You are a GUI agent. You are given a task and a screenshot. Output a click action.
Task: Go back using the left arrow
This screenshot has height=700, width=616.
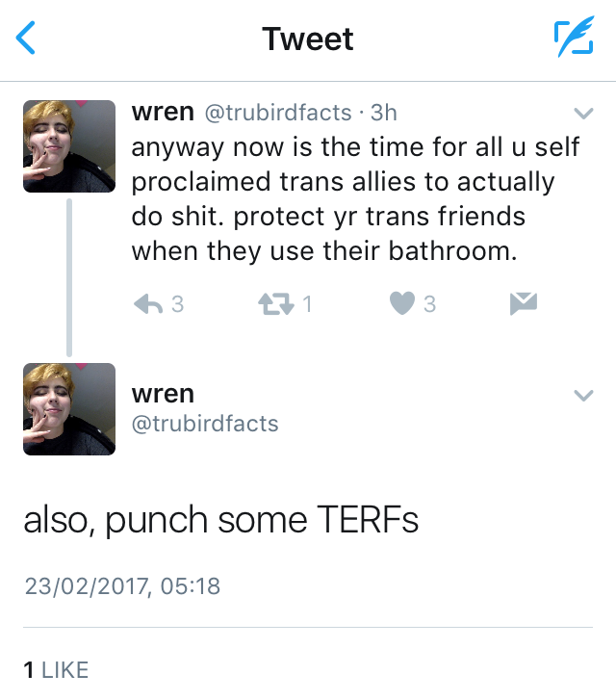pyautogui.click(x=27, y=39)
